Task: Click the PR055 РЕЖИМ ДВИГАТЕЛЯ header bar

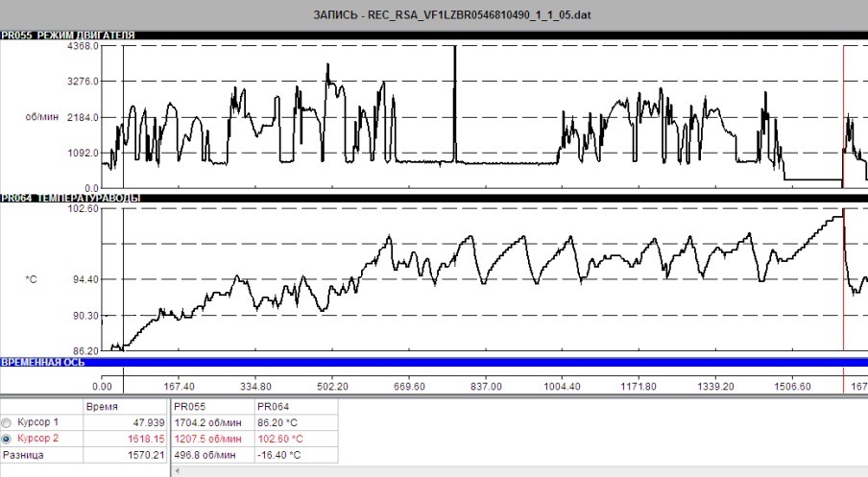Action: 434,36
